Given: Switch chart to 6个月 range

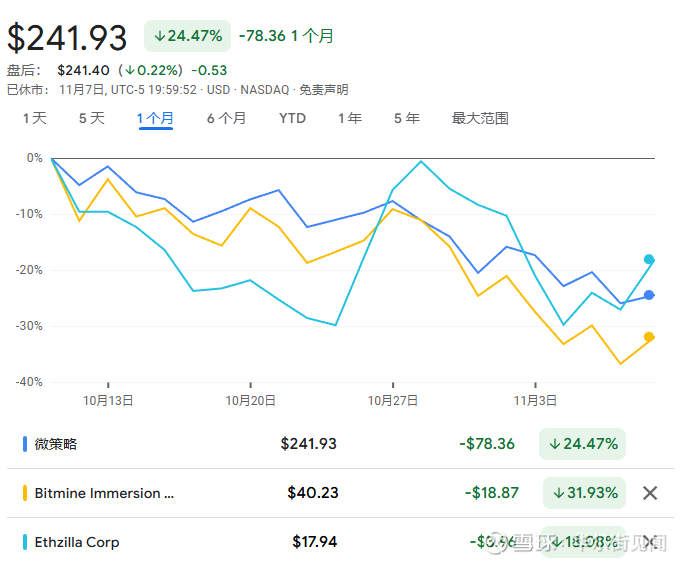Looking at the screenshot, I should [227, 118].
